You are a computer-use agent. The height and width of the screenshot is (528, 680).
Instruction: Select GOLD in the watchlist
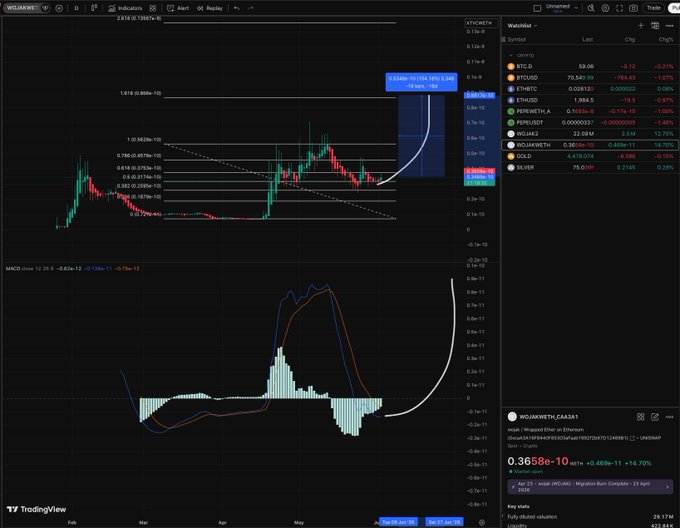click(x=591, y=156)
